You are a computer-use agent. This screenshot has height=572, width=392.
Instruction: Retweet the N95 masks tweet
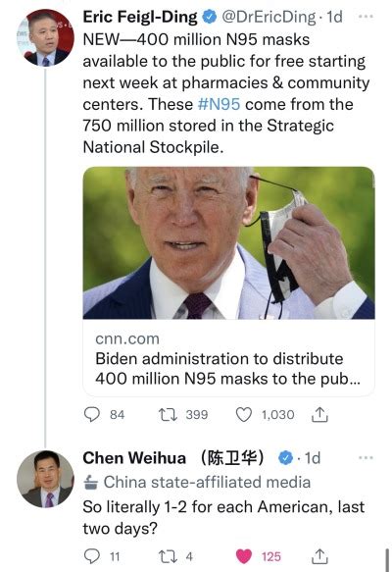168,414
